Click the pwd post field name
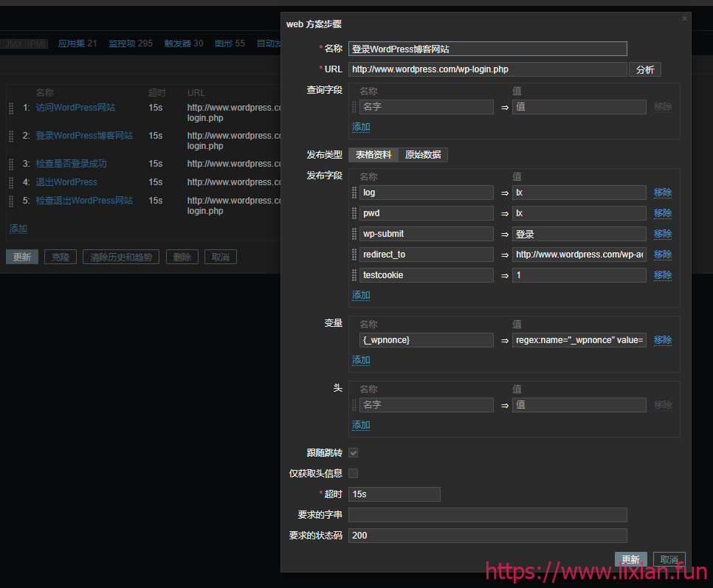The width and height of the screenshot is (713, 588). coord(426,213)
